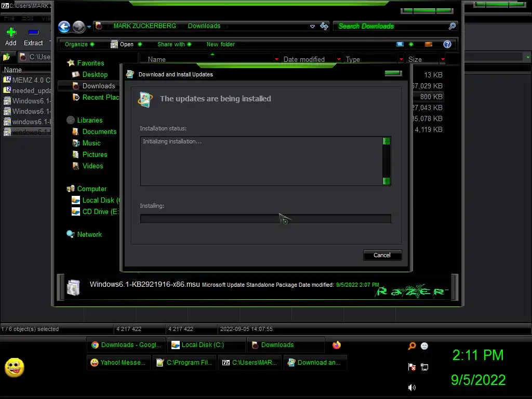Click the search magnifier icon in Explorer
Image resolution: width=532 pixels, height=399 pixels.
click(452, 26)
